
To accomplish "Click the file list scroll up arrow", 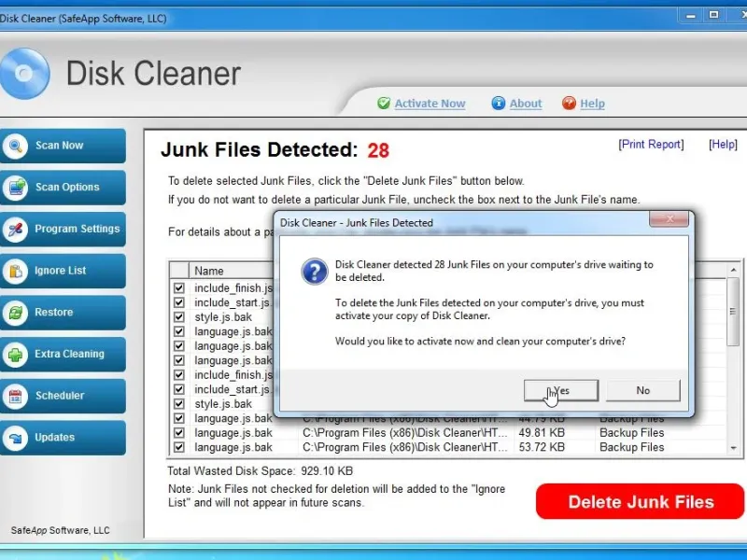I will coord(733,271).
